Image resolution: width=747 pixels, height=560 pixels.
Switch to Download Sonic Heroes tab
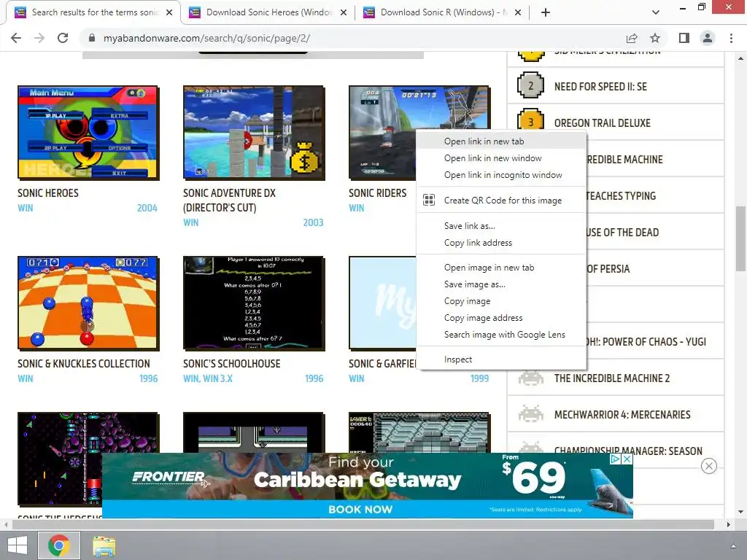(268, 12)
